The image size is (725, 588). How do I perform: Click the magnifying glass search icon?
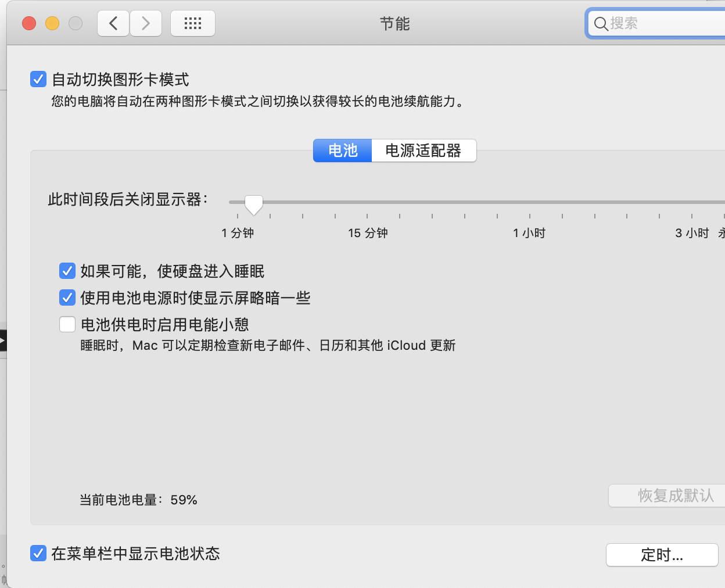pyautogui.click(x=601, y=24)
